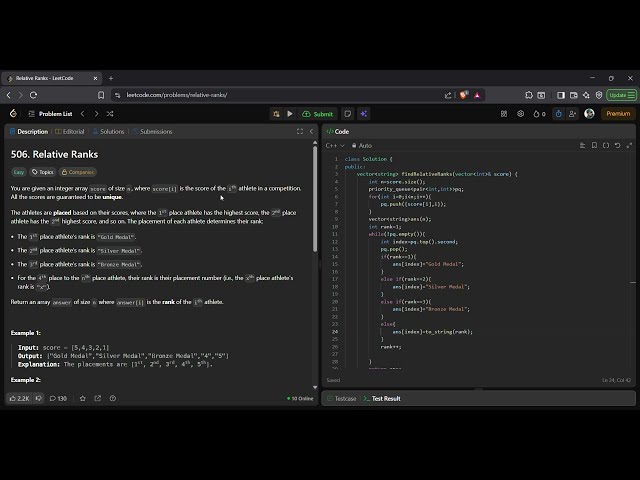Click the Companies locked tag
This screenshot has width=640, height=480.
[78, 172]
